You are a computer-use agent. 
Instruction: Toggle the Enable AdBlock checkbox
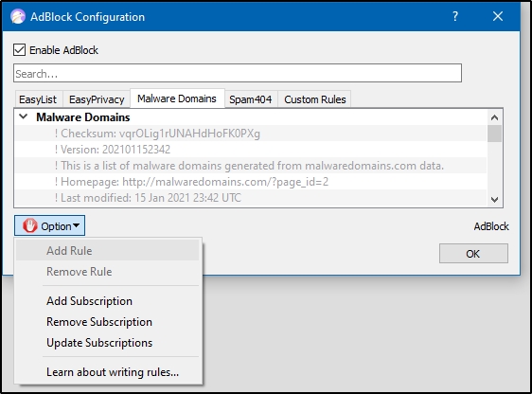pyautogui.click(x=19, y=50)
